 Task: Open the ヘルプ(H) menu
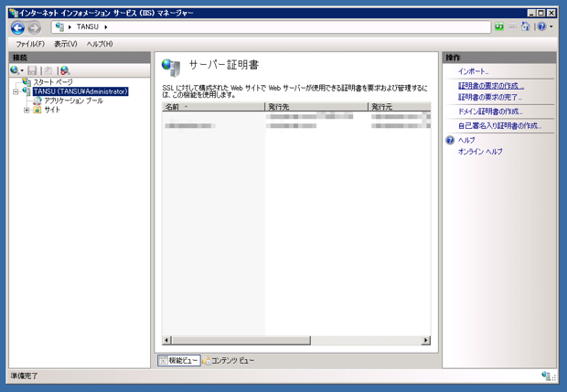tap(100, 44)
